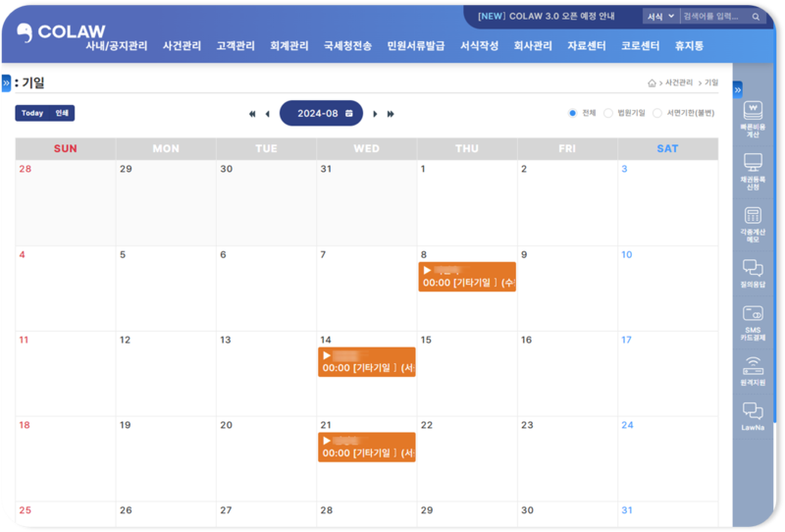Open the 사내/공지관리 menu

(x=117, y=46)
